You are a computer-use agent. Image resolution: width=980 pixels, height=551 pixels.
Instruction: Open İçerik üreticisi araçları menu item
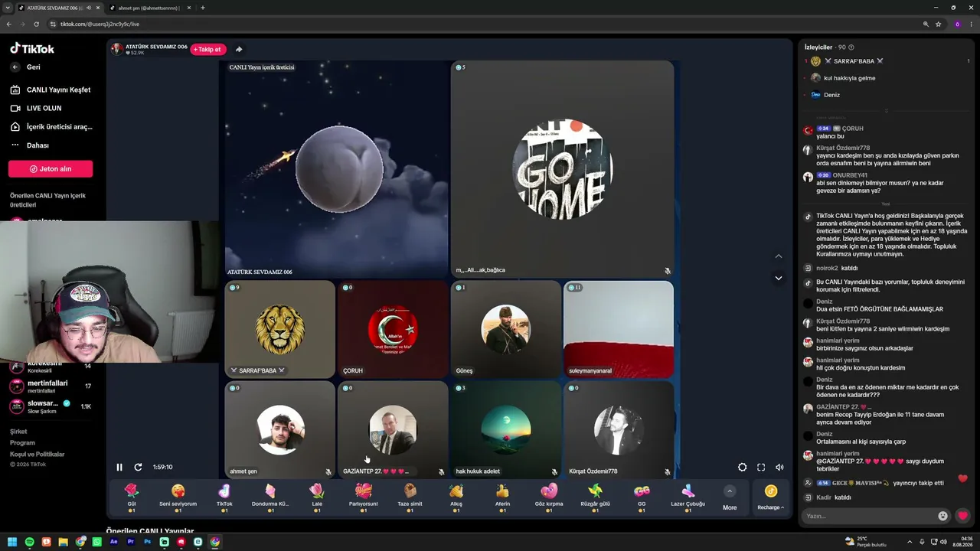pyautogui.click(x=51, y=127)
